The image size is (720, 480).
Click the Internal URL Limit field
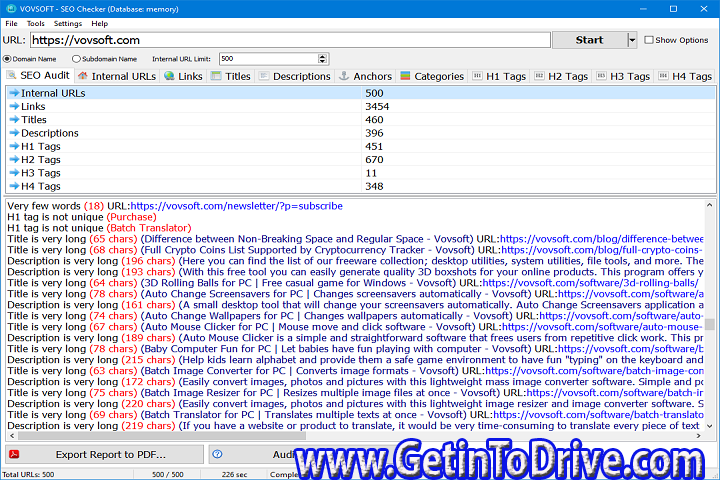pos(269,59)
